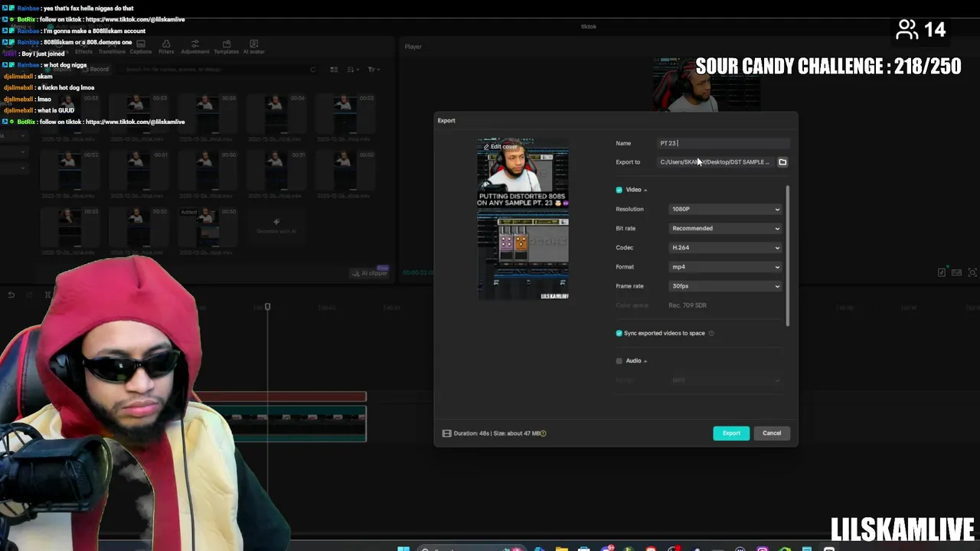Click the AI clipper button
980x551 pixels.
370,273
